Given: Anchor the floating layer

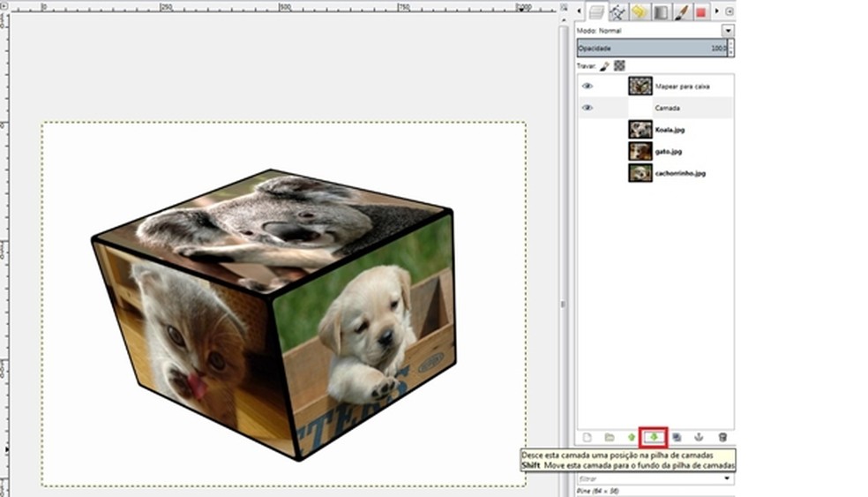Looking at the screenshot, I should click(x=699, y=437).
